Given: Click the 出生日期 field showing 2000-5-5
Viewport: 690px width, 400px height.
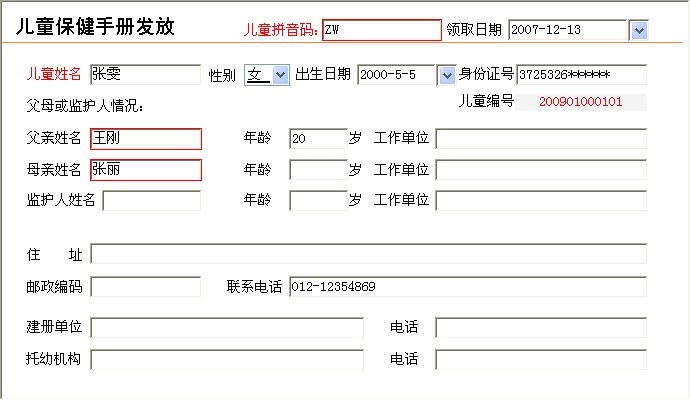Looking at the screenshot, I should (397, 75).
